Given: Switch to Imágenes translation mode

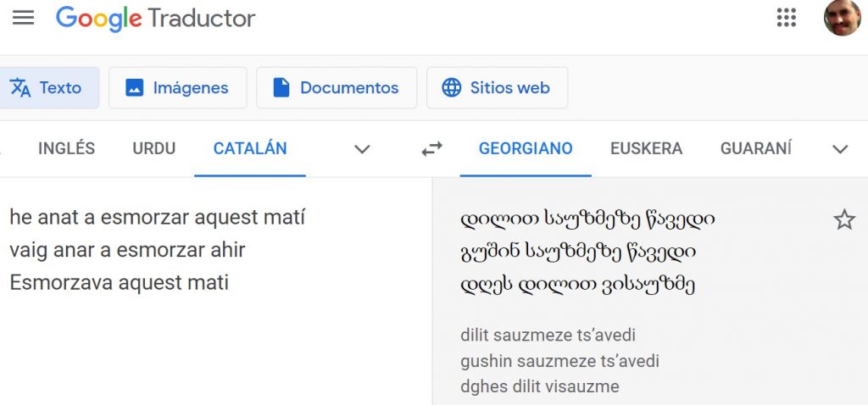Looking at the screenshot, I should [x=177, y=87].
